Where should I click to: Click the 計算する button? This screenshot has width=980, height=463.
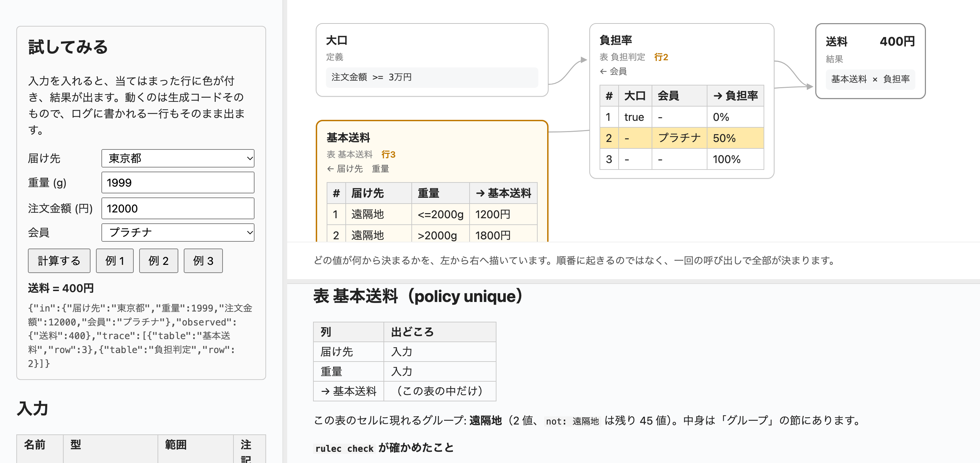[x=59, y=261]
